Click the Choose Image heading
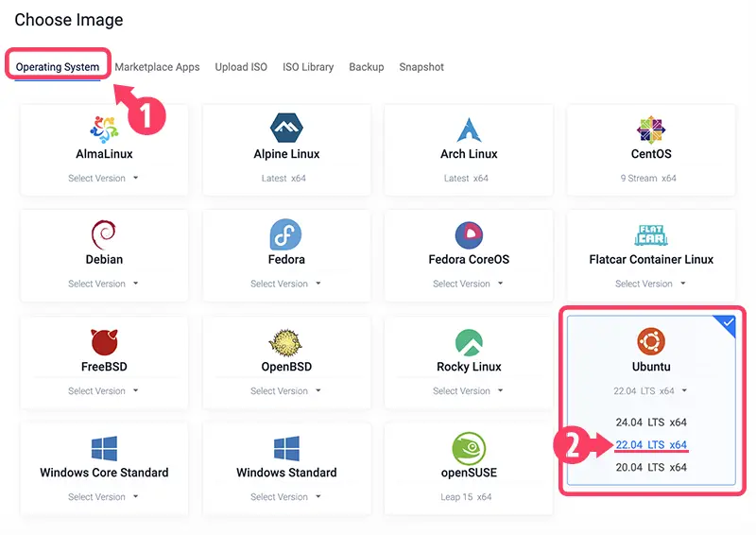The height and width of the screenshot is (535, 756). pyautogui.click(x=69, y=20)
